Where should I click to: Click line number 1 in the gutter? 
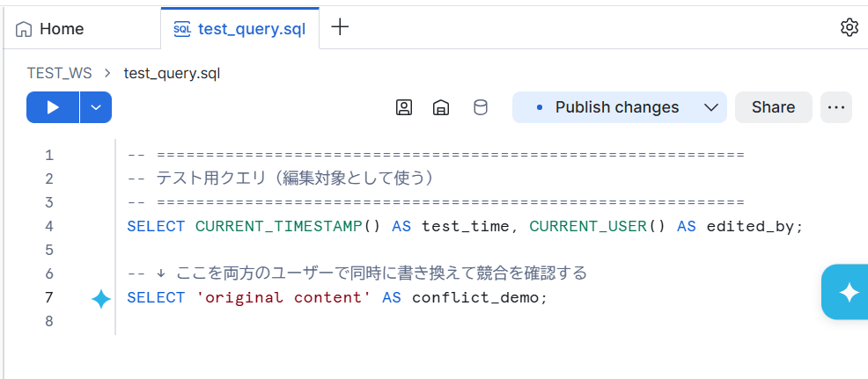click(50, 156)
